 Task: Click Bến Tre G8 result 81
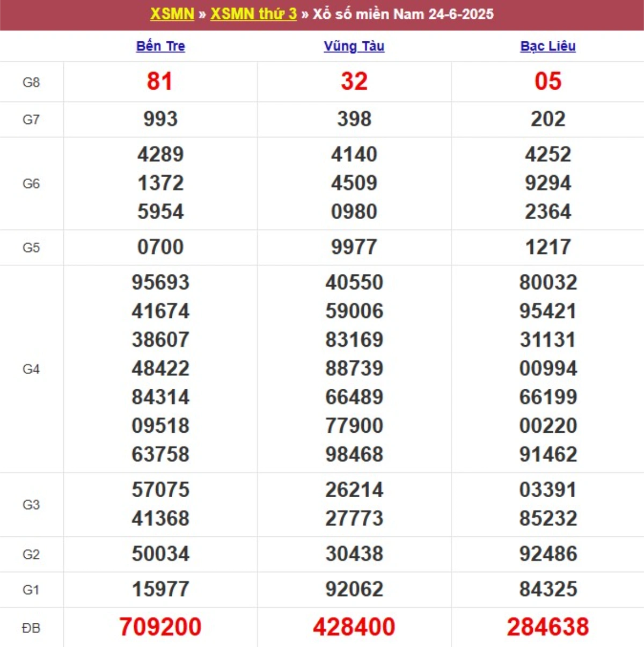[x=160, y=82]
